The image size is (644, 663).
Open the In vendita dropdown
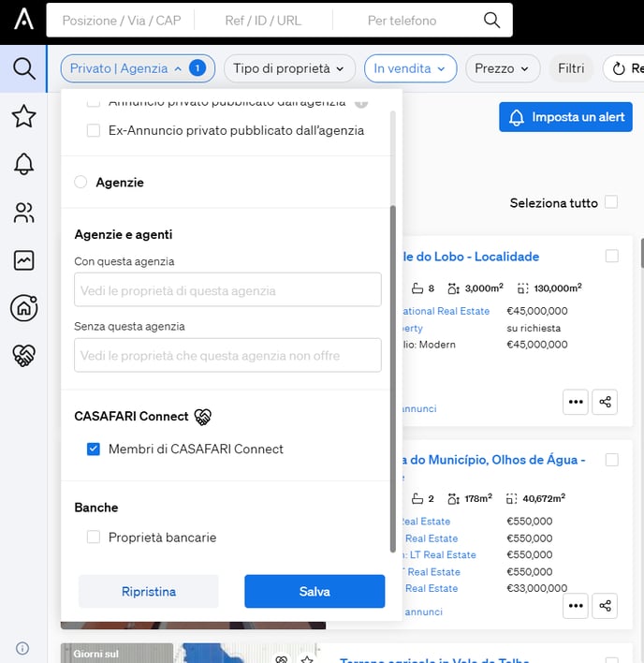pos(410,68)
